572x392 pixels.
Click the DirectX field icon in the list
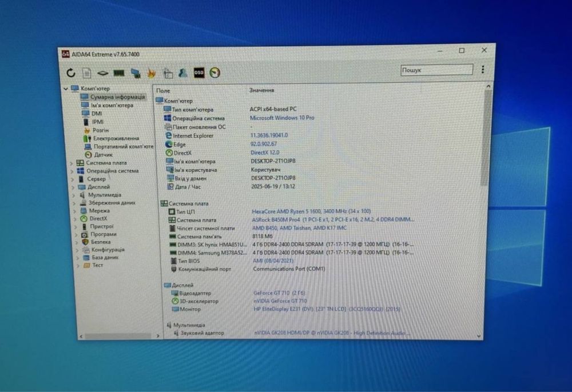coord(169,153)
